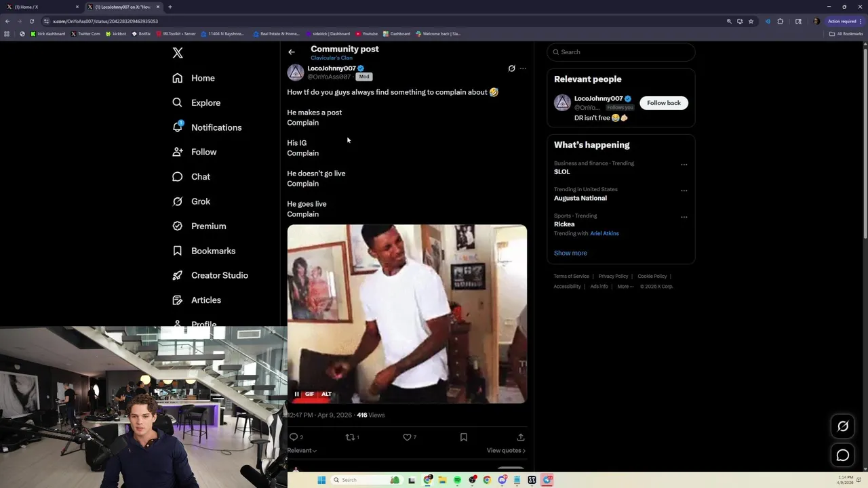
Task: Click the browser back button
Action: tap(7, 21)
